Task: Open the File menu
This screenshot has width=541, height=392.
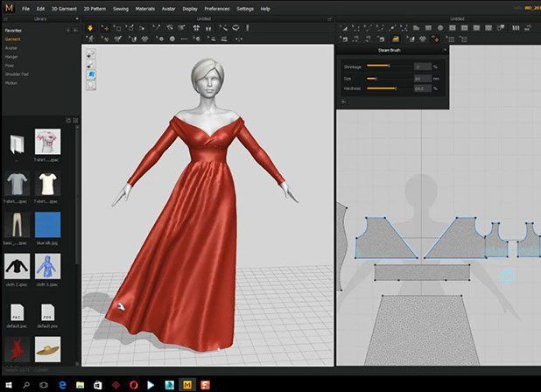Action: tap(25, 8)
